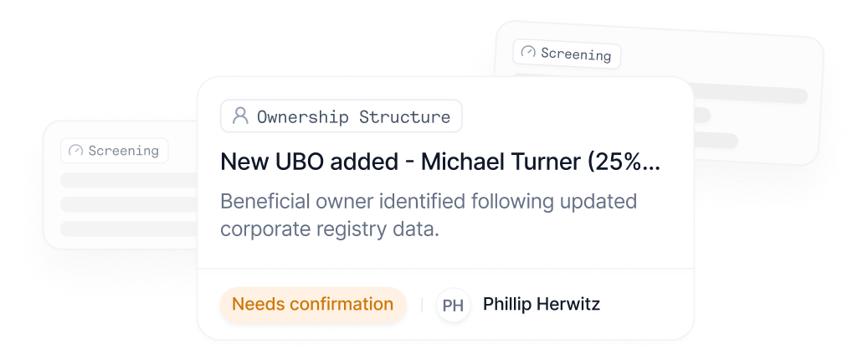Viewport: 868px width, 350px height.
Task: Click bottom placeholder bar on left Screening card
Action: [x=129, y=229]
